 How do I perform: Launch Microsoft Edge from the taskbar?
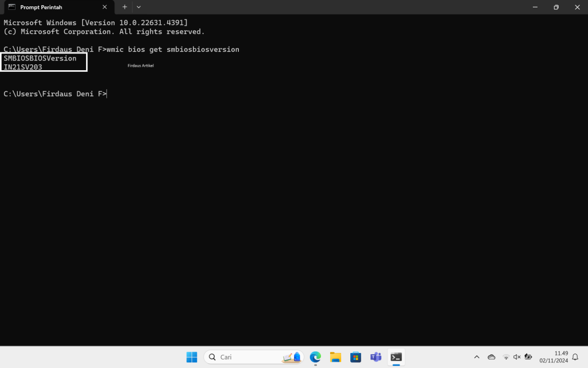[x=315, y=357]
